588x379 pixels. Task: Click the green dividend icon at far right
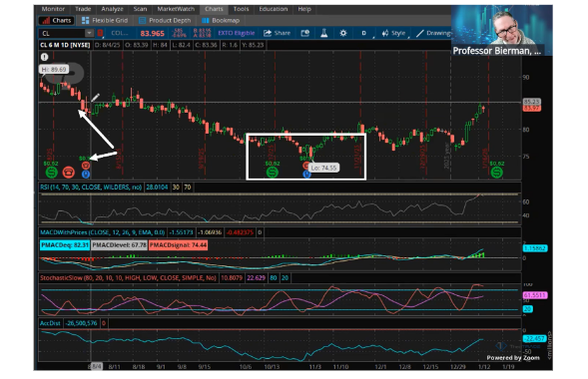[x=496, y=172]
